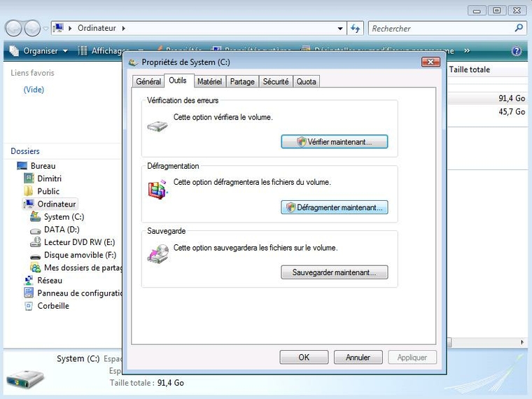Click the dialog title bar drive icon
Image resolution: width=532 pixels, height=399 pixels.
click(x=133, y=62)
